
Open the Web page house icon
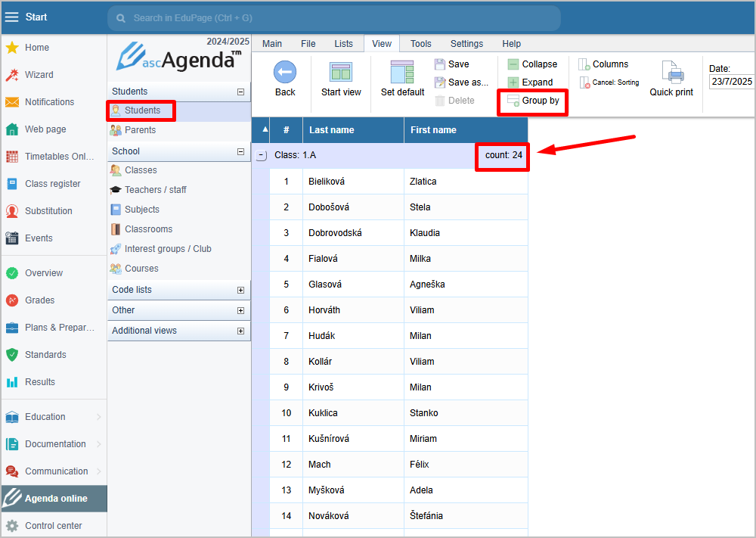coord(12,129)
